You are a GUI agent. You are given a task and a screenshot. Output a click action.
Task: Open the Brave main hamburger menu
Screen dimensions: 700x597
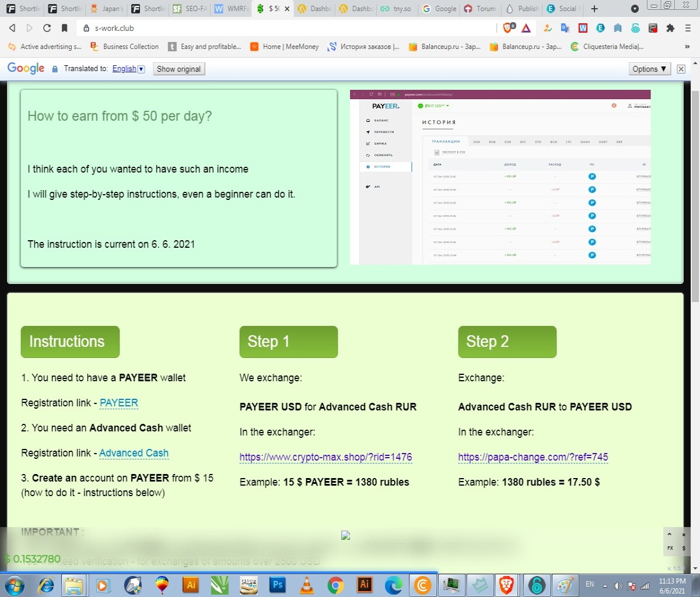(688, 27)
